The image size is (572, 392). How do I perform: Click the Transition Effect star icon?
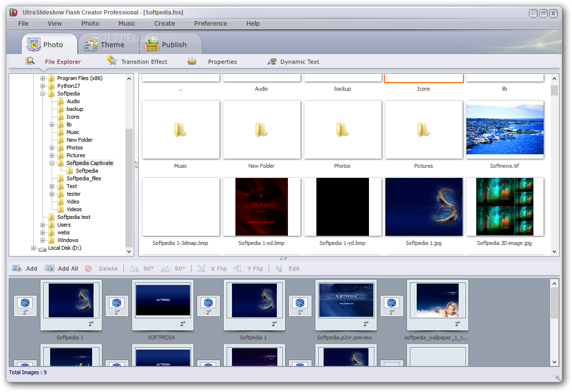111,61
